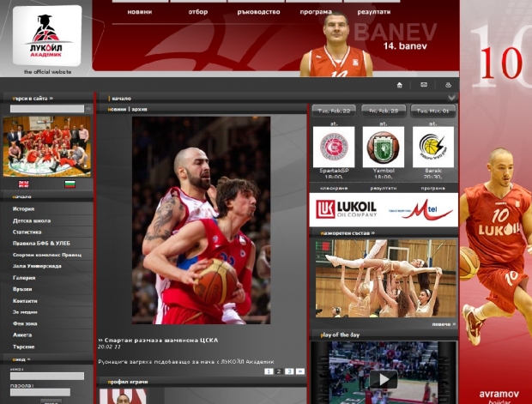Click the next page arrow in news pager
This screenshot has width=532, height=404.
(299, 371)
